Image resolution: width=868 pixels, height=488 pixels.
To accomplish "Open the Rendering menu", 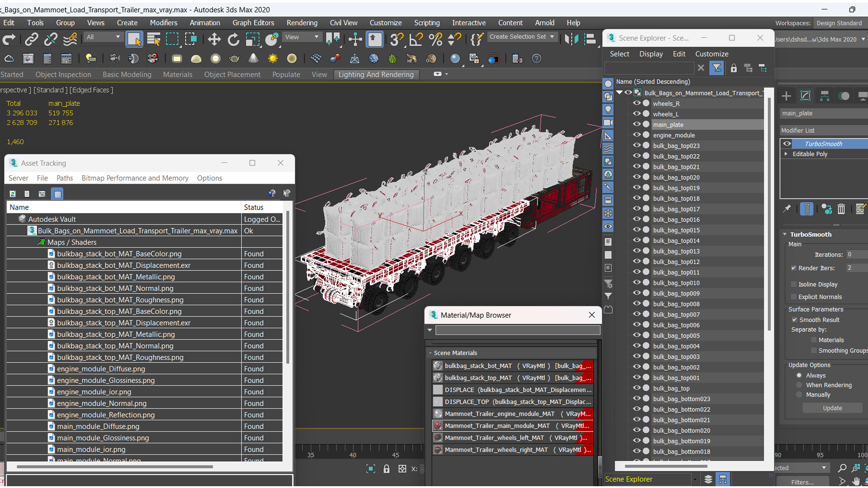I will pos(302,23).
